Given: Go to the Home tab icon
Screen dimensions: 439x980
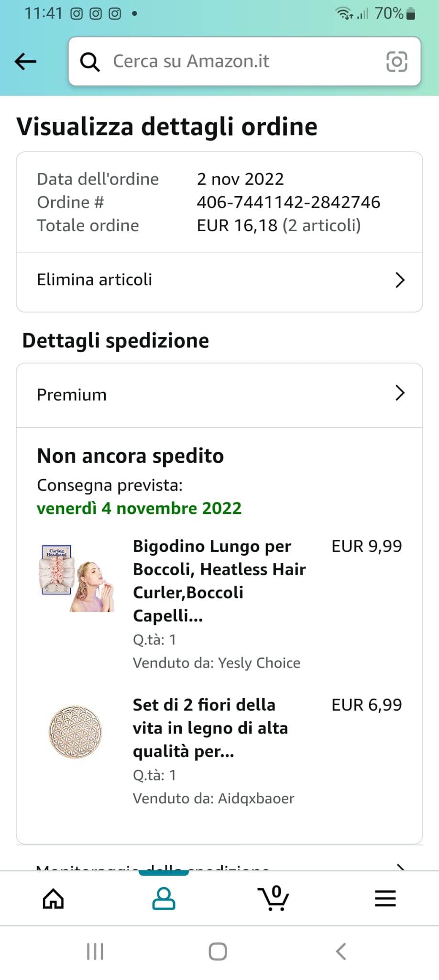Looking at the screenshot, I should pos(53,898).
